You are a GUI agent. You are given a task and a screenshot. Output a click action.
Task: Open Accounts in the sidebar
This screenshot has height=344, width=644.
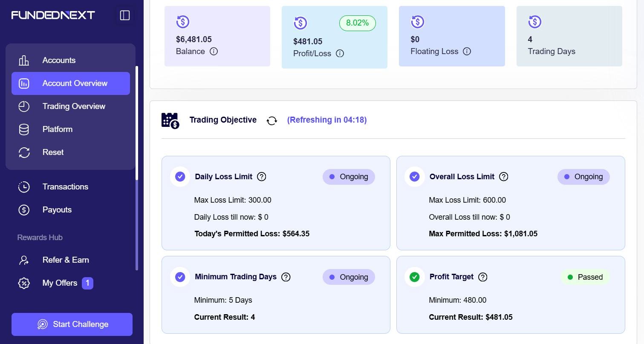pyautogui.click(x=59, y=60)
